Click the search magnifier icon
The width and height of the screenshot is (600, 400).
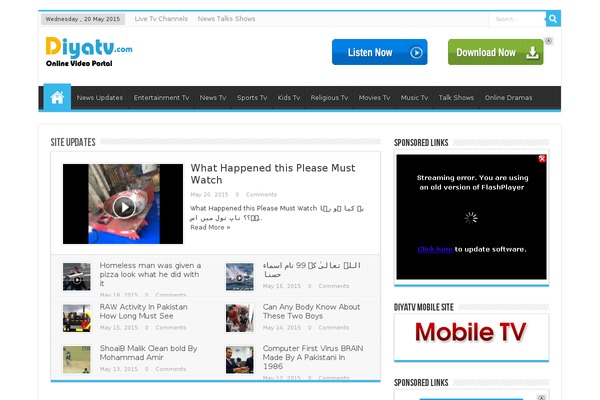coord(553,18)
